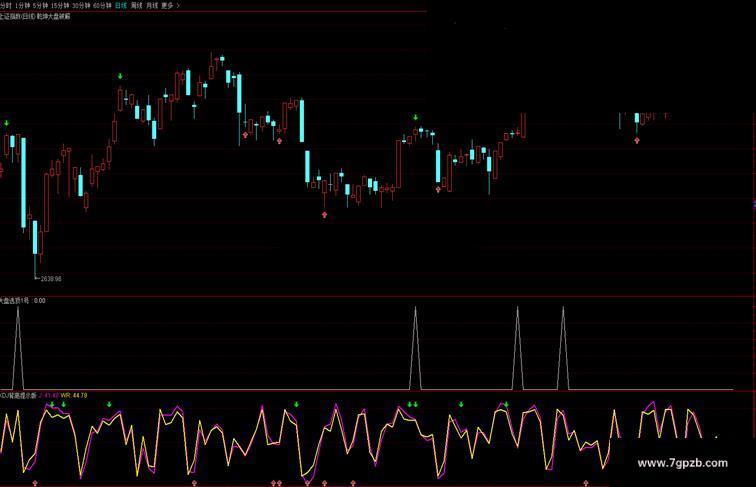The image size is (756, 487).
Task: Click the 乾坤大盘破解 indicator title
Action: click(54, 16)
